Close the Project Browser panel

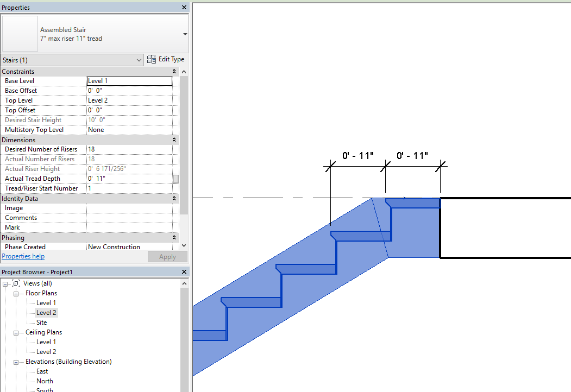click(x=184, y=272)
